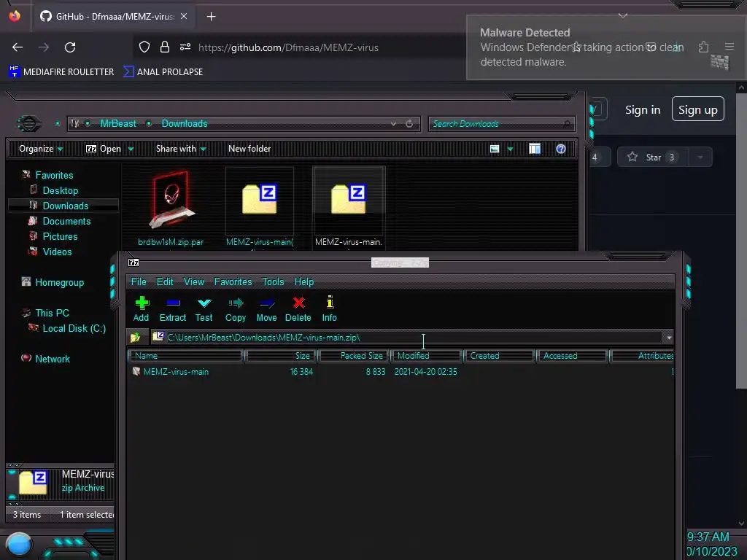The image size is (747, 560).
Task: Open Firefox tracking protection shield
Action: [x=144, y=47]
